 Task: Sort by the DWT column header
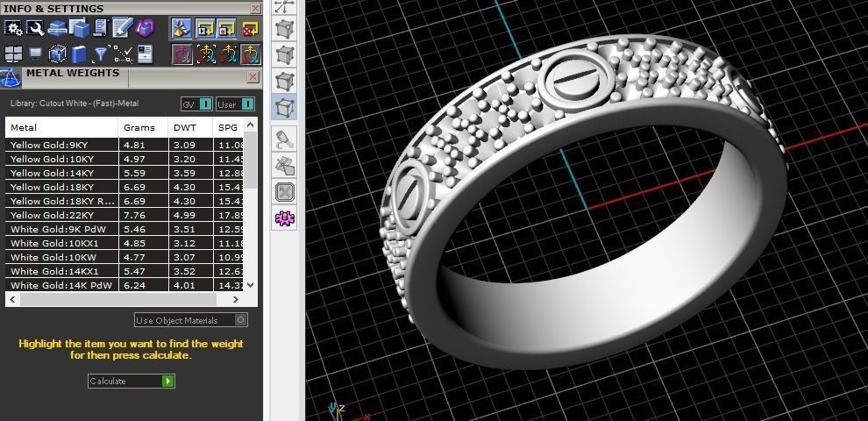point(190,127)
